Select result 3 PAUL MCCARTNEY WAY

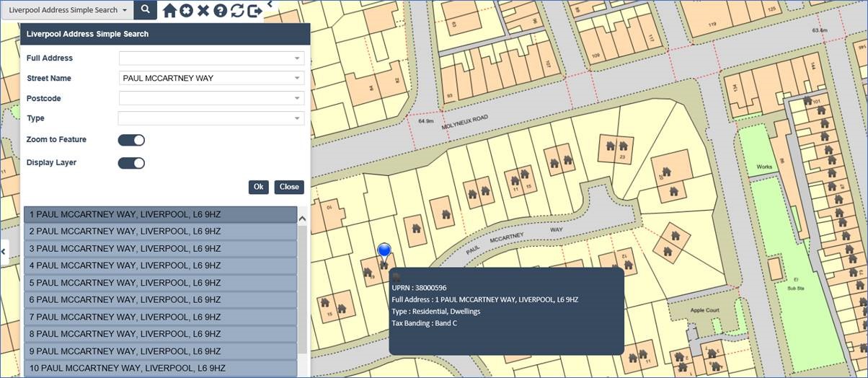point(161,249)
